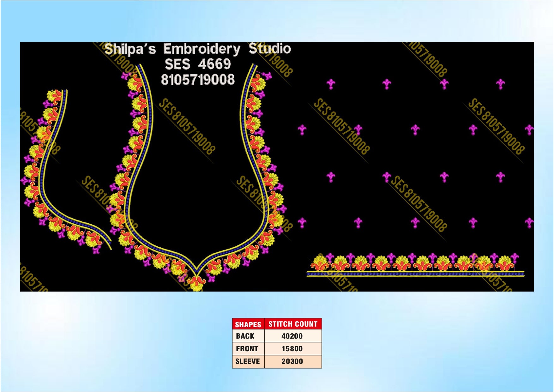Image resolution: width=554 pixels, height=392 pixels.
Task: Click the 'BACK' row label
Action: (x=245, y=336)
